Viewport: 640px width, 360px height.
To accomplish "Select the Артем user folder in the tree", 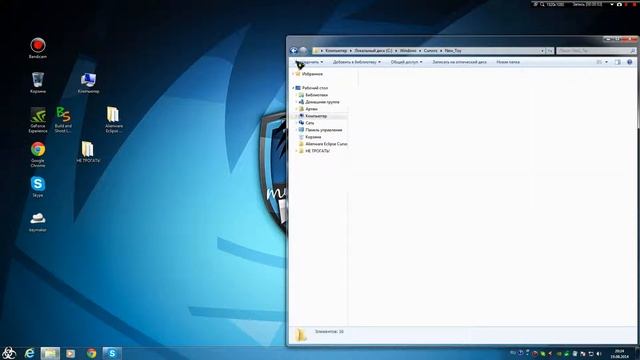I will point(311,109).
